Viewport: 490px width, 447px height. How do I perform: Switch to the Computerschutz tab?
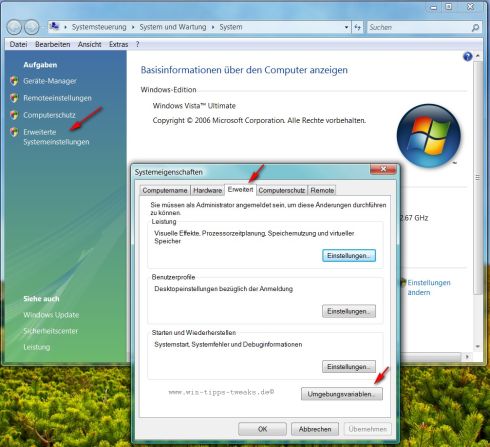pos(282,190)
